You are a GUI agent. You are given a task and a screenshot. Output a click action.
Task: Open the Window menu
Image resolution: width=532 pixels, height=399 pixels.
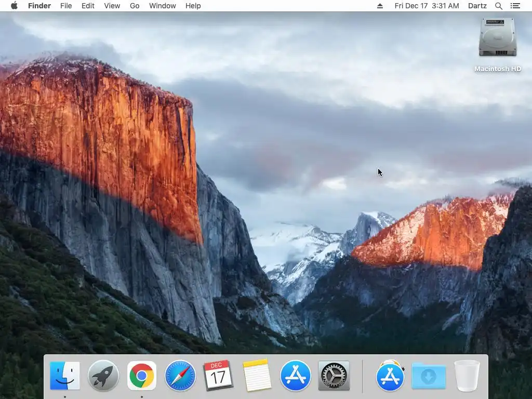click(163, 6)
